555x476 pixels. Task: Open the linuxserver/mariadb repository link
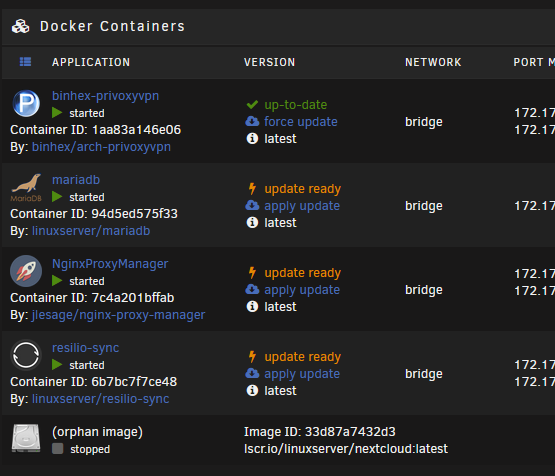(x=91, y=231)
